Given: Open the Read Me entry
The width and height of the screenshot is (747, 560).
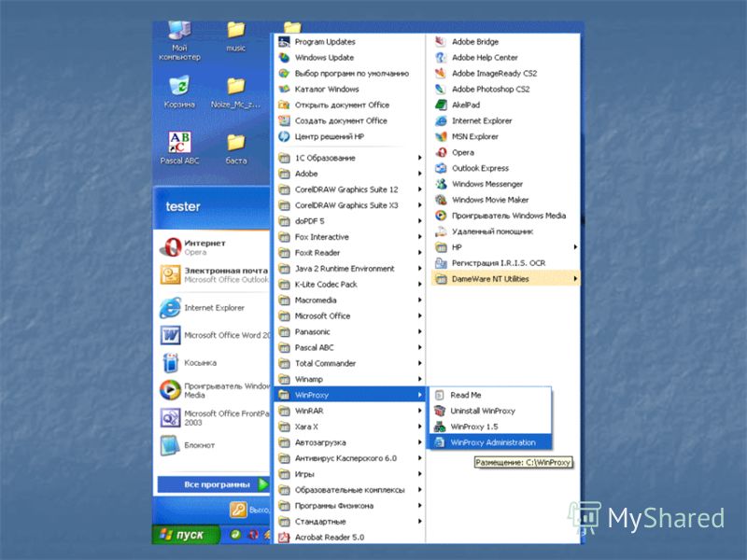Looking at the screenshot, I should tap(490, 395).
